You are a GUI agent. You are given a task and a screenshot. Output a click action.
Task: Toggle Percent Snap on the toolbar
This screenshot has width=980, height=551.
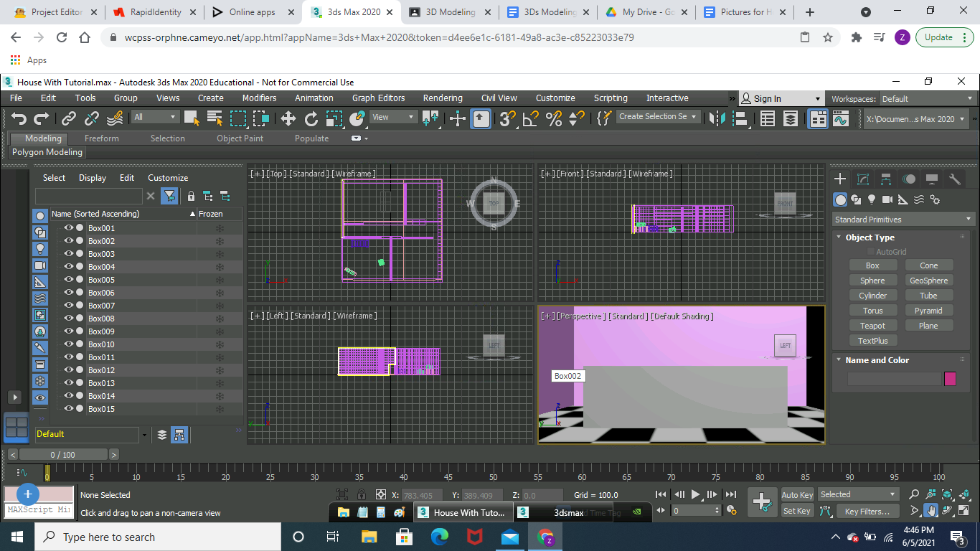[x=553, y=119]
